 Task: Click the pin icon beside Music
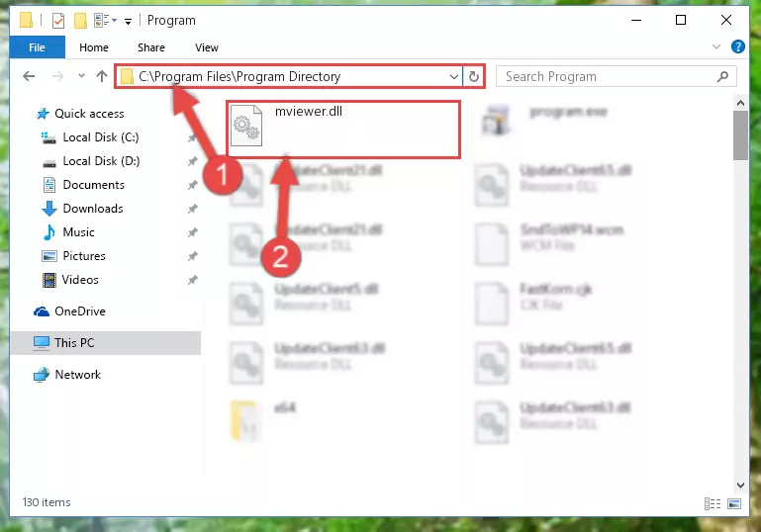tap(193, 232)
